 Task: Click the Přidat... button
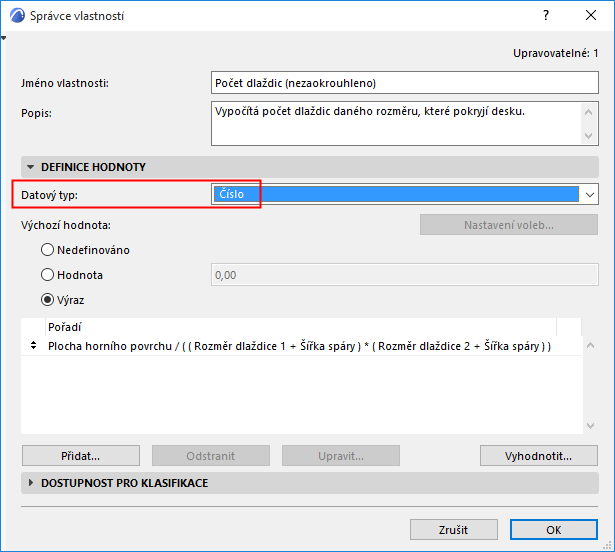click(x=81, y=456)
